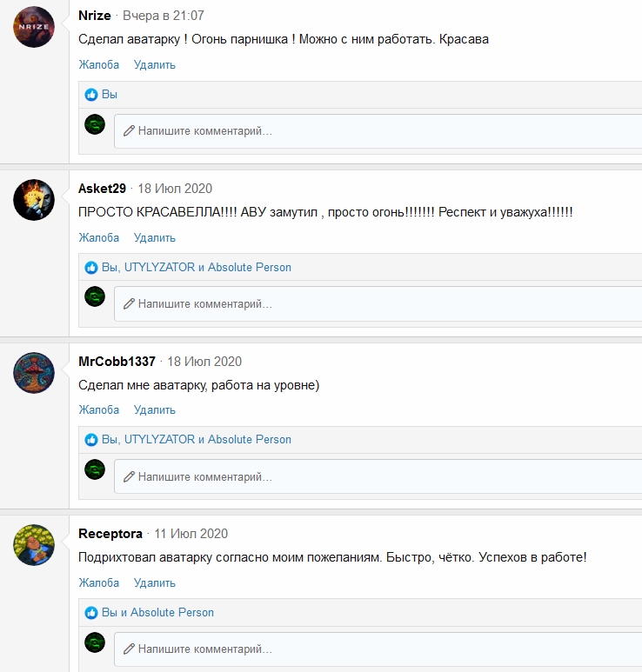Screen dimensions: 642x672
Task: Click the like thumb icon under Nrize's review
Action: pos(91,95)
